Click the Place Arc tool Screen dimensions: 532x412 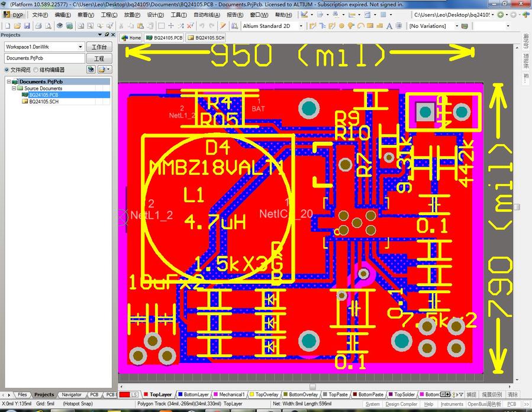360,26
